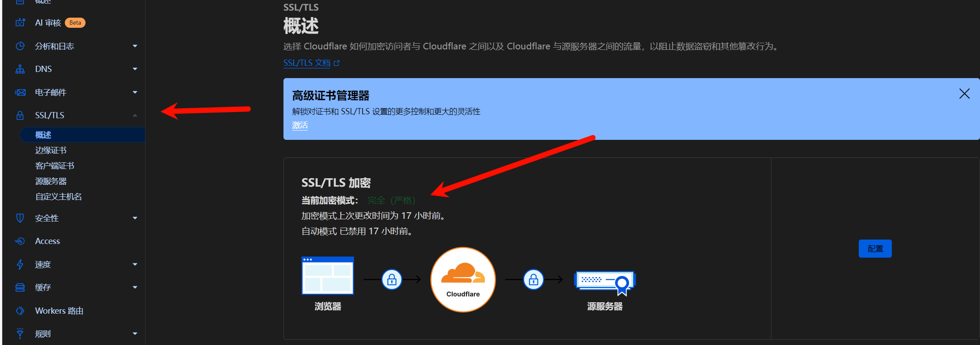980x345 pixels.
Task: Open the Workers 路由 menu item
Action: point(59,311)
